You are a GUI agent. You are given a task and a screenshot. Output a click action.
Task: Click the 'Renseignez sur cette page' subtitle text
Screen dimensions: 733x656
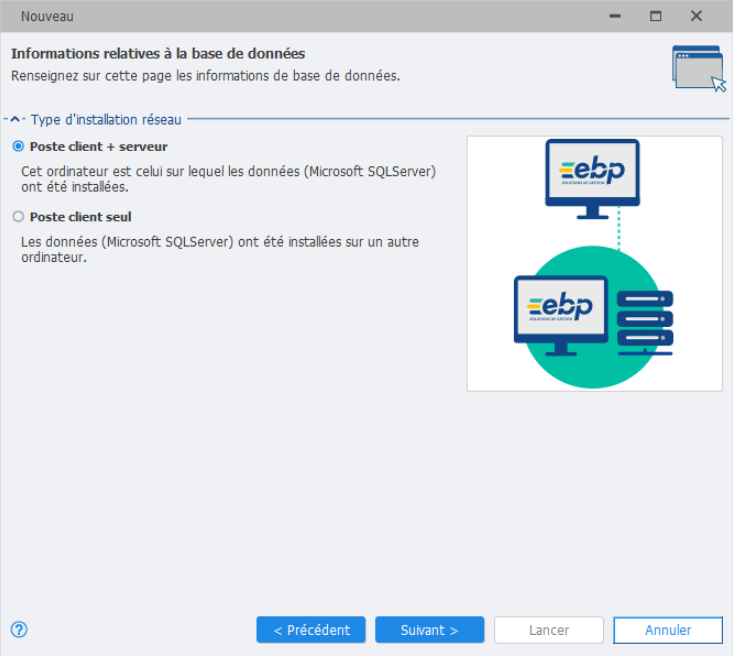(205, 75)
